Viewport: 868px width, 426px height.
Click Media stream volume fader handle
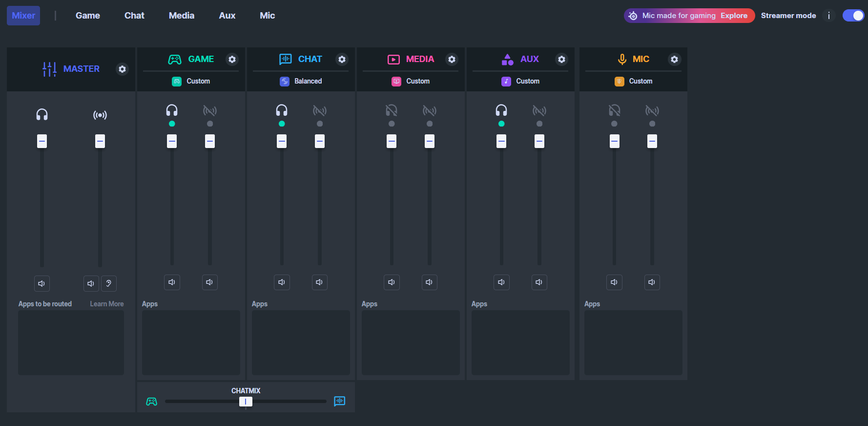[x=430, y=141]
